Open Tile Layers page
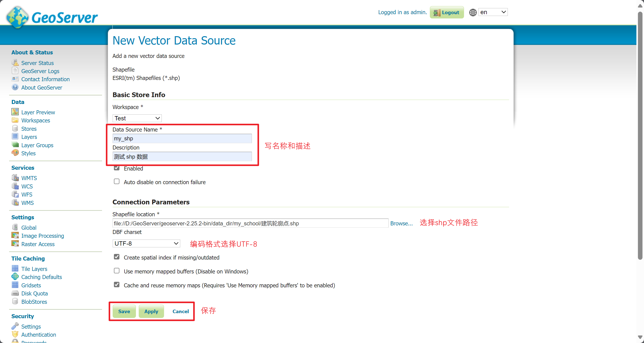Viewport: 644px width, 343px height. click(34, 269)
